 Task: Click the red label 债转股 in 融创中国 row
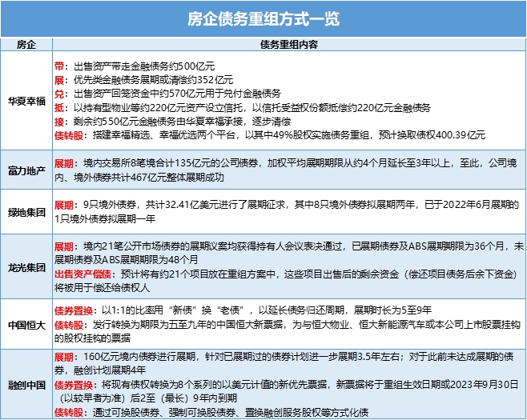(x=69, y=412)
